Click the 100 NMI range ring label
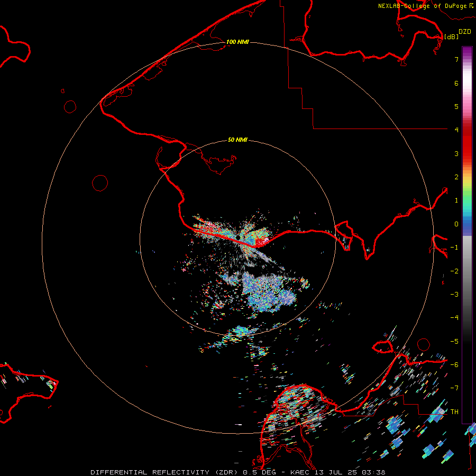 click(x=237, y=42)
